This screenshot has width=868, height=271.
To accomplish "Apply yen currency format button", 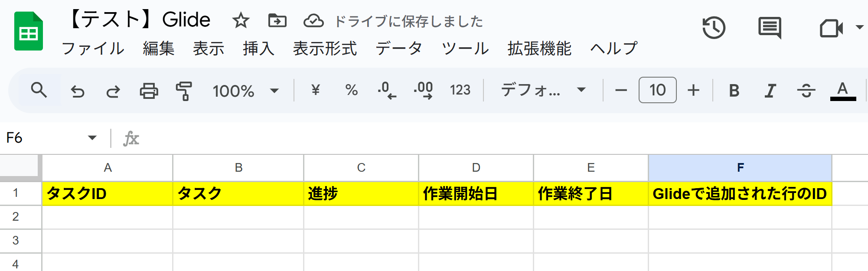I will (316, 90).
